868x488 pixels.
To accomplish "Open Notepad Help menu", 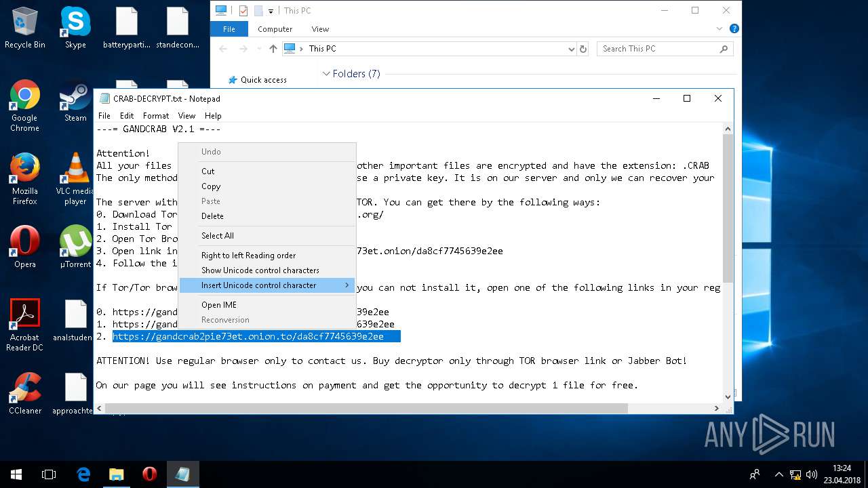I will (213, 116).
